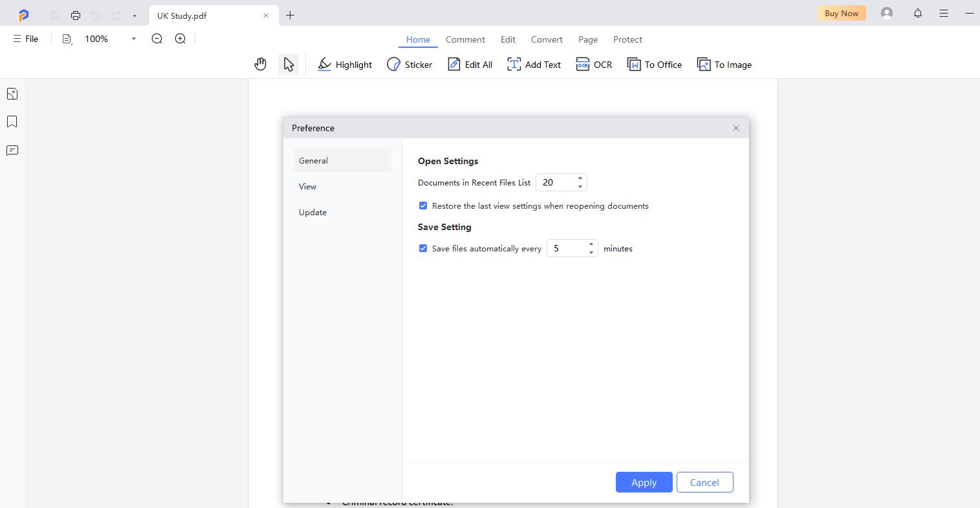Screen dimensions: 980x508
Task: Click Edit All in the toolbar
Action: point(470,65)
